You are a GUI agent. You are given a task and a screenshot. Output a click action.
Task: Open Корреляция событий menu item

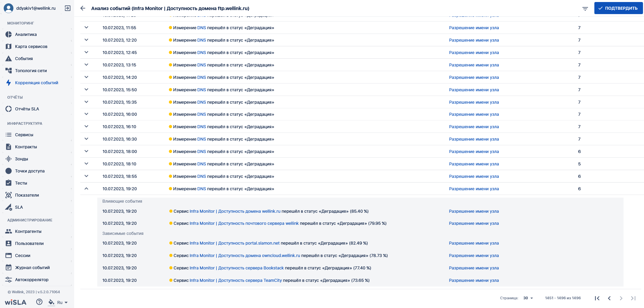[x=37, y=83]
